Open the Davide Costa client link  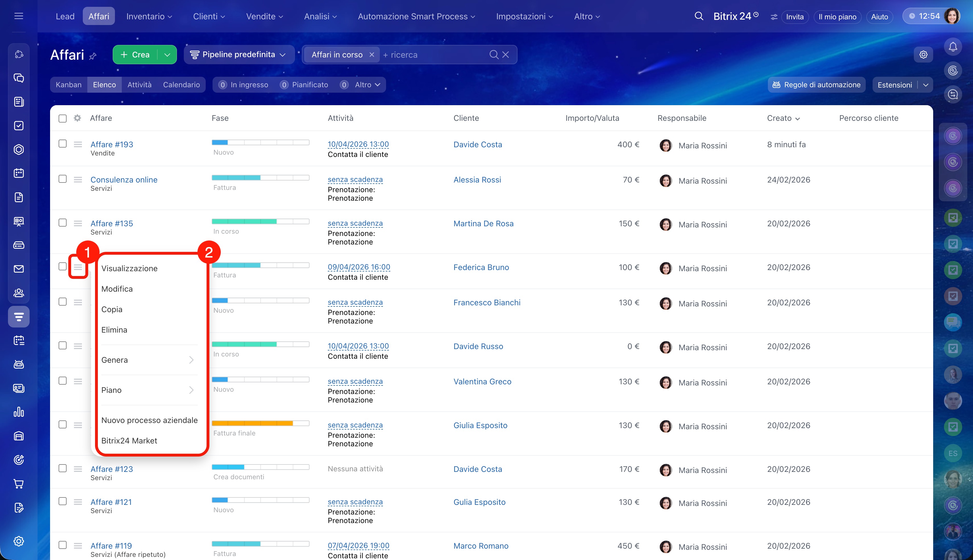(x=477, y=145)
